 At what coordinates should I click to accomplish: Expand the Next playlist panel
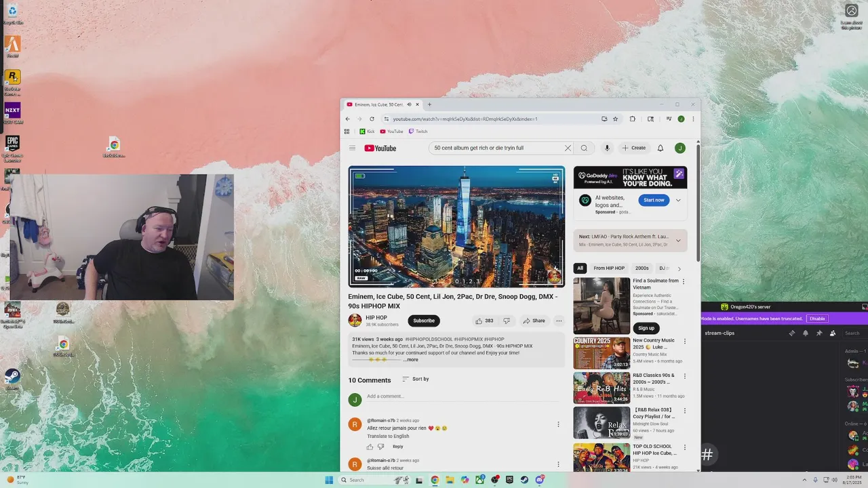677,240
